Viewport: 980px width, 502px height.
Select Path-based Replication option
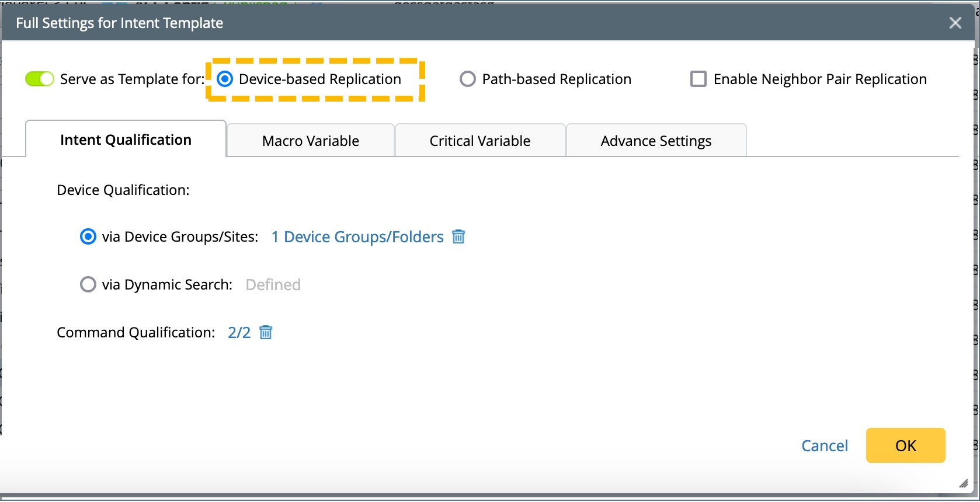468,79
